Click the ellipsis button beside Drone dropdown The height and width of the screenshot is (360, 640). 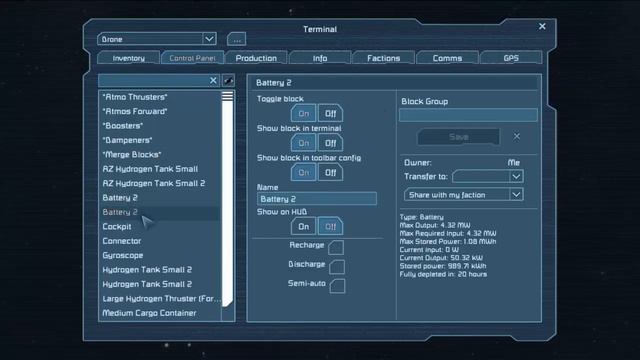(x=237, y=39)
